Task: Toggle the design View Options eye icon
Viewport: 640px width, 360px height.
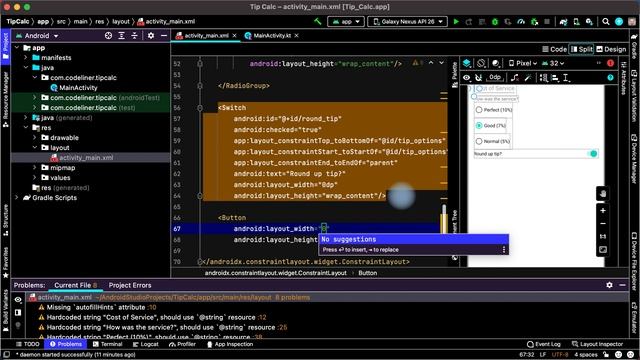Action: (x=467, y=78)
